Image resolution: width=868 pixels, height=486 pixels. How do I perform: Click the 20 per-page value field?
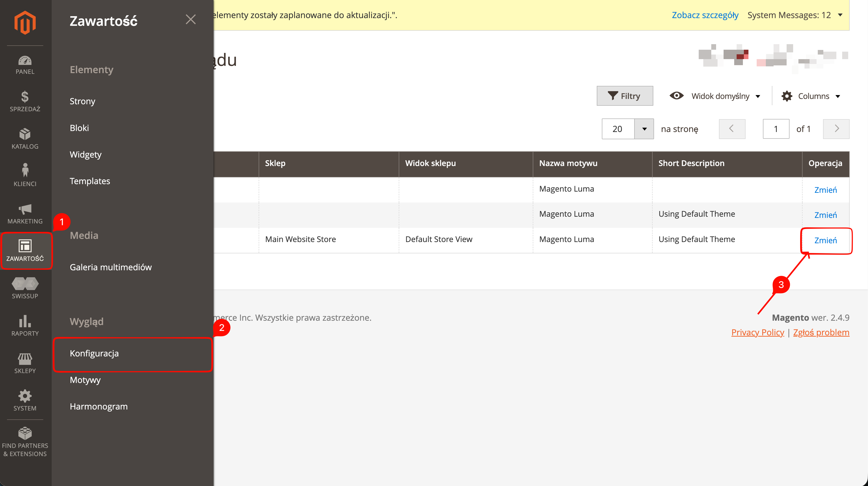pos(618,129)
